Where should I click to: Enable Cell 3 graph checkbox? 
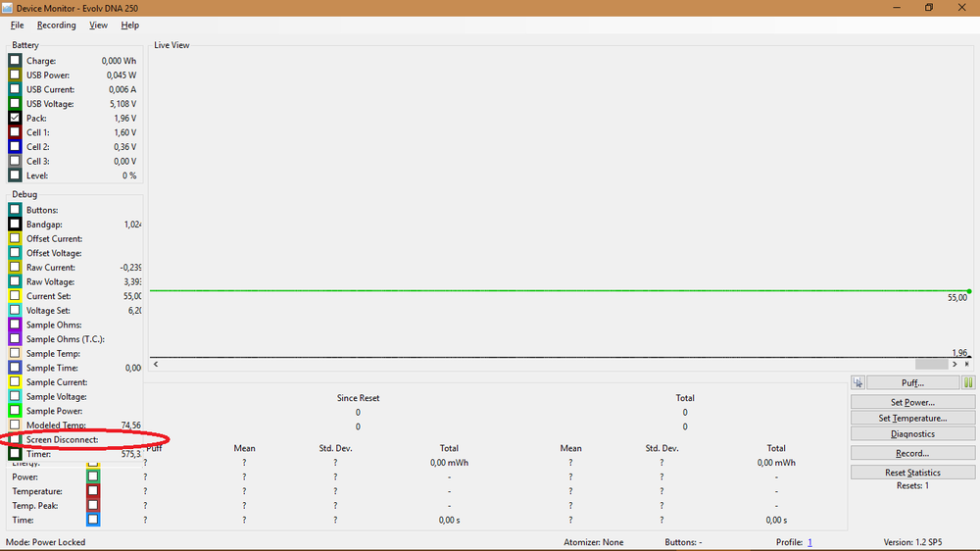point(15,162)
